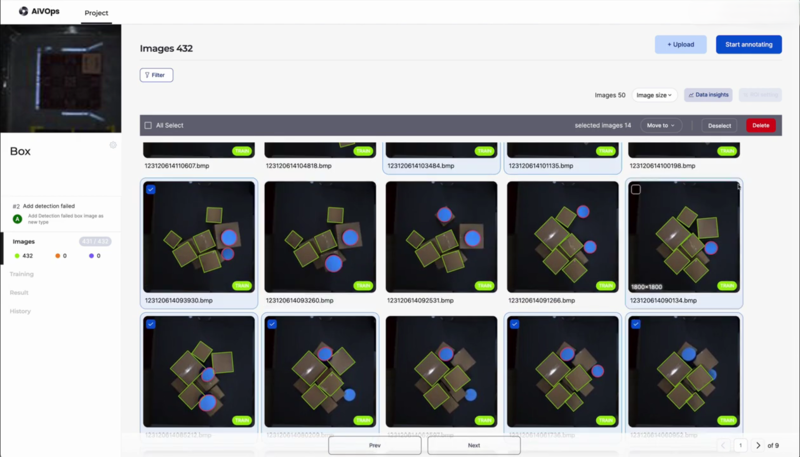The height and width of the screenshot is (457, 800).
Task: Click the settings icon beside Box title
Action: (113, 146)
